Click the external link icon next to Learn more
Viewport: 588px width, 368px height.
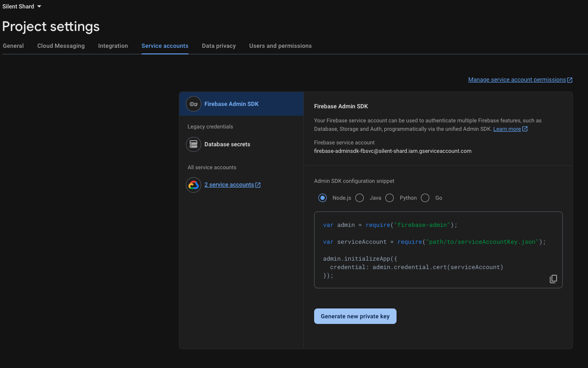pos(524,128)
